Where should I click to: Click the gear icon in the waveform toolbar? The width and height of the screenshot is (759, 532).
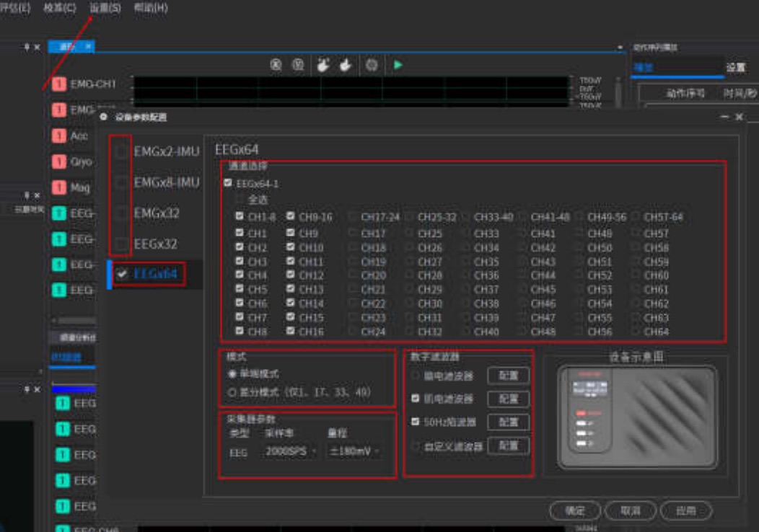[372, 65]
